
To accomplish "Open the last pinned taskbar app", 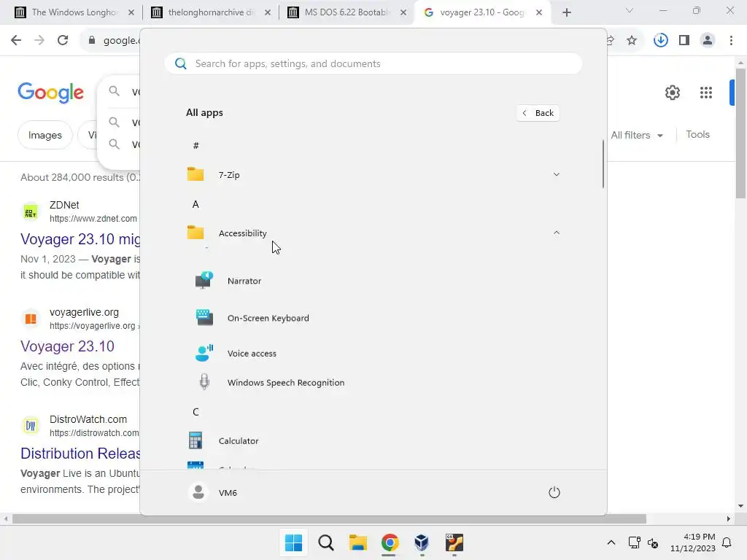I will point(454,542).
